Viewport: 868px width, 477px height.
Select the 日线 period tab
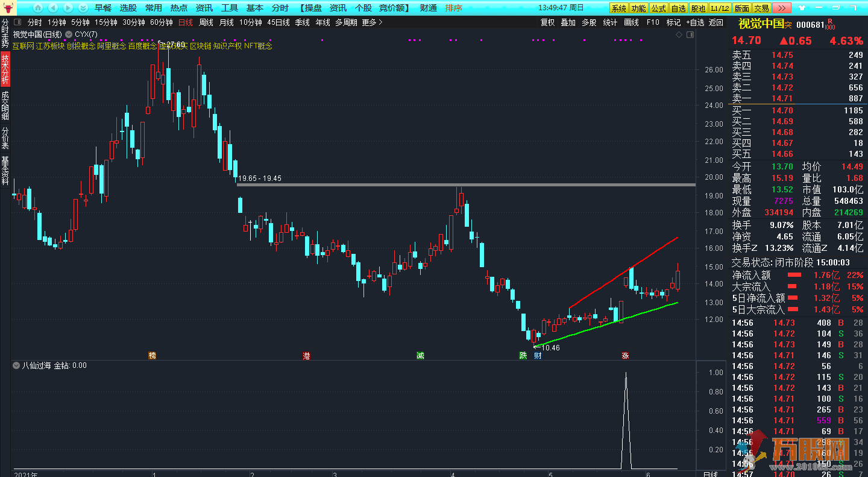point(186,22)
